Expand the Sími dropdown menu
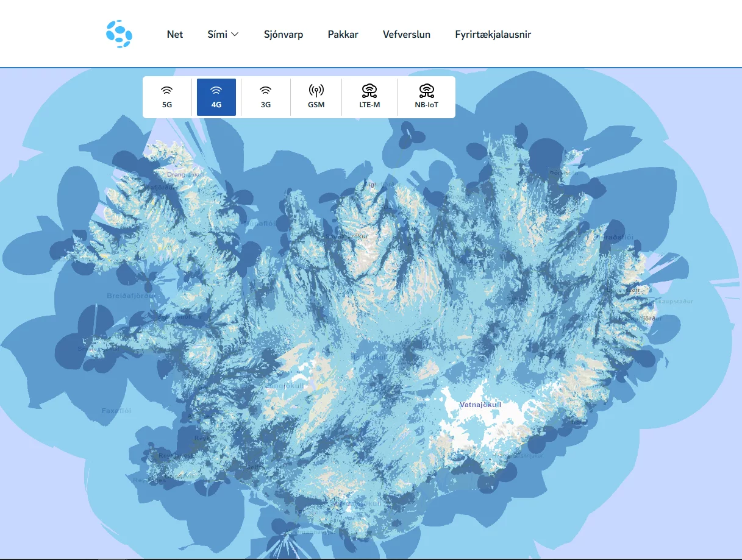This screenshot has width=742, height=560. pos(223,34)
